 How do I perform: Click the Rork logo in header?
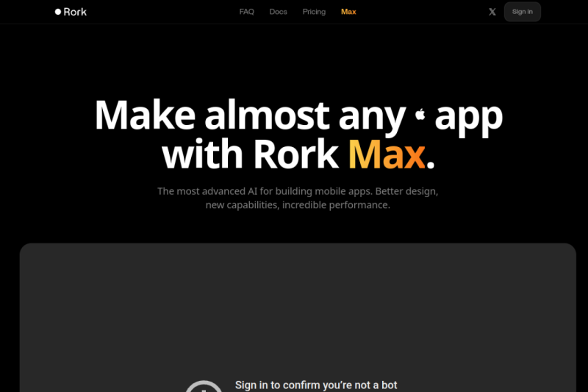pos(71,12)
